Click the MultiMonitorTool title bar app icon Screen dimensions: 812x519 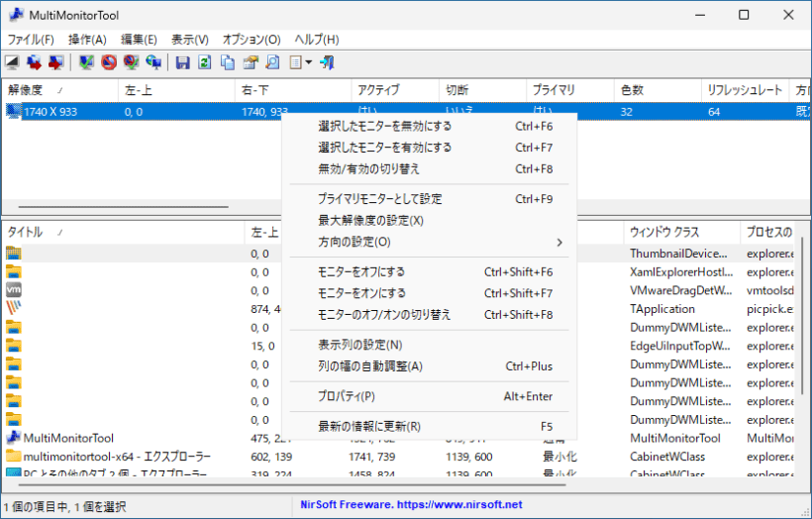(x=17, y=15)
